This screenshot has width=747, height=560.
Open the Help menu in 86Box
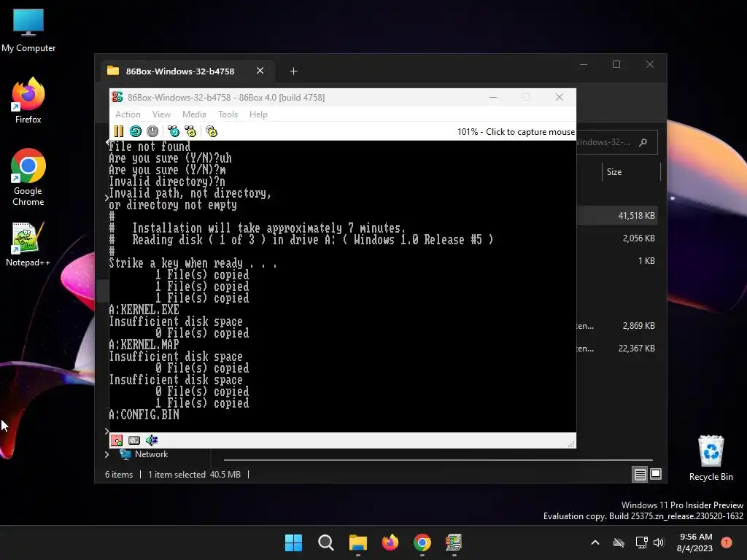coord(258,114)
